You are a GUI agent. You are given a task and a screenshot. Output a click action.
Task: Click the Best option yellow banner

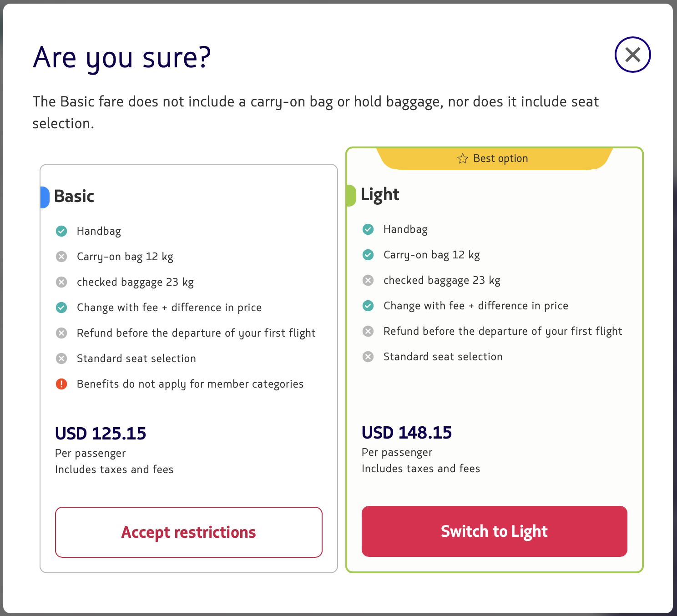pos(495,159)
